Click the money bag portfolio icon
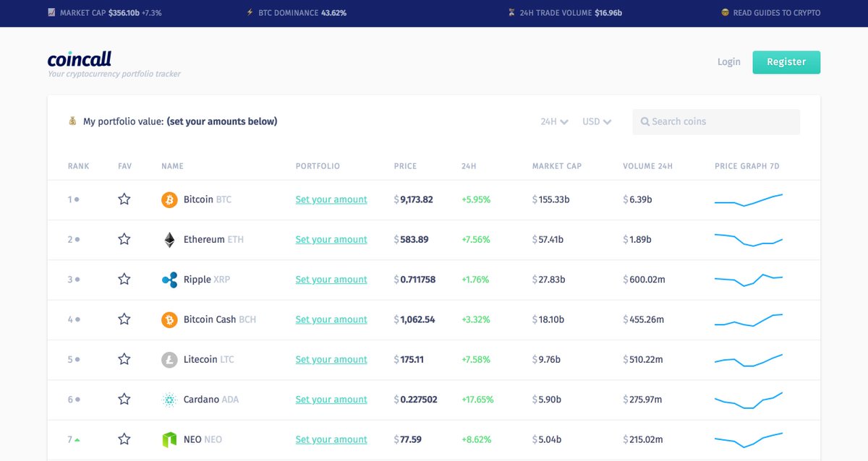Viewport: 868px width, 461px height. click(72, 121)
